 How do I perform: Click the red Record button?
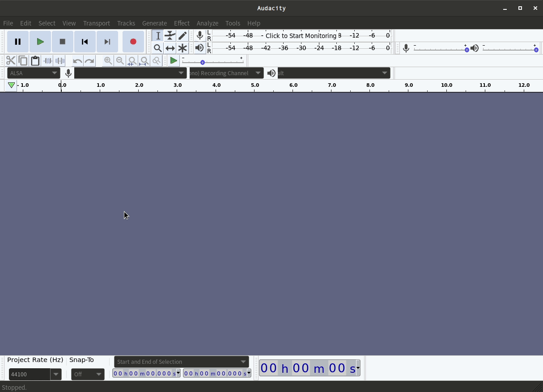[x=133, y=42]
